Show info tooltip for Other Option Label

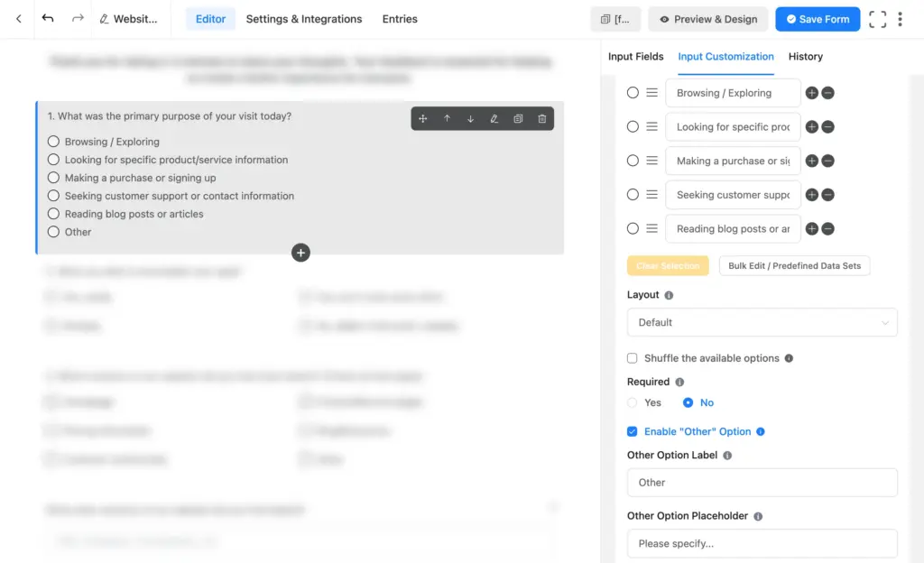point(727,456)
